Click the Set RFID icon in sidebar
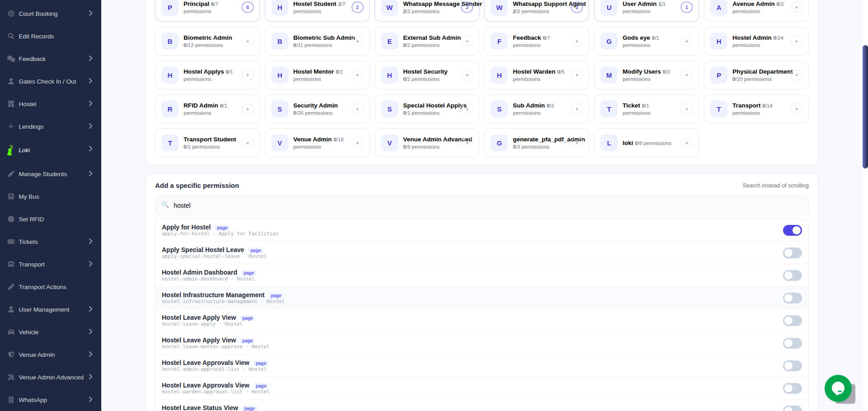Screen dimensions: 868x411 coord(11,219)
